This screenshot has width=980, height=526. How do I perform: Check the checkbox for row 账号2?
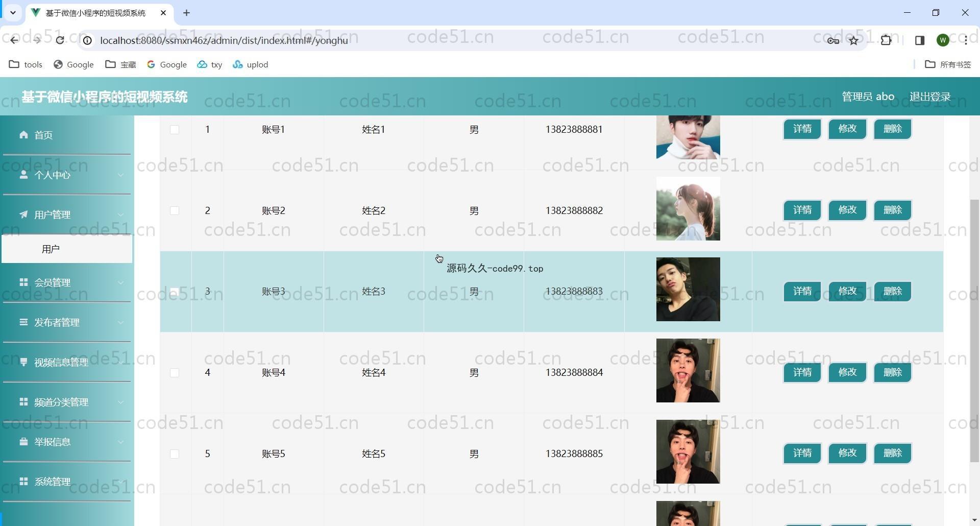pos(175,211)
